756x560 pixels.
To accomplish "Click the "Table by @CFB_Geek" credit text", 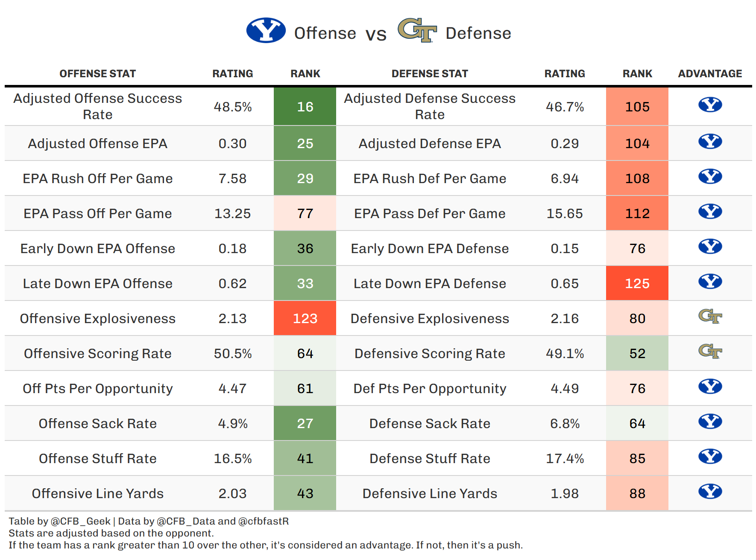I will click(59, 521).
